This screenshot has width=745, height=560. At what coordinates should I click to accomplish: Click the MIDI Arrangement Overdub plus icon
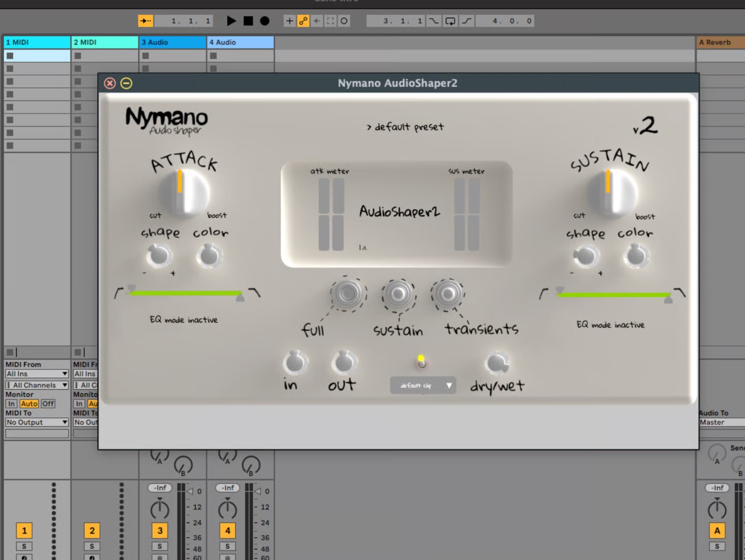289,21
